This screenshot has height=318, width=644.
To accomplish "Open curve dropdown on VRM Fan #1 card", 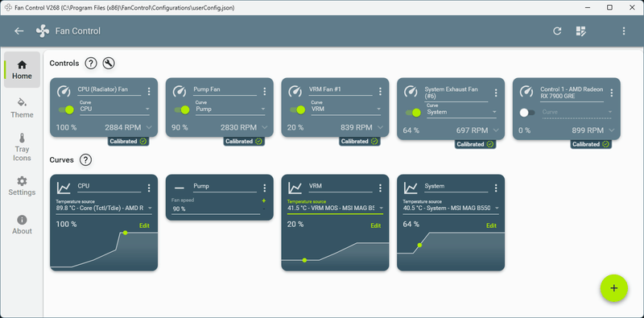I will [346, 108].
